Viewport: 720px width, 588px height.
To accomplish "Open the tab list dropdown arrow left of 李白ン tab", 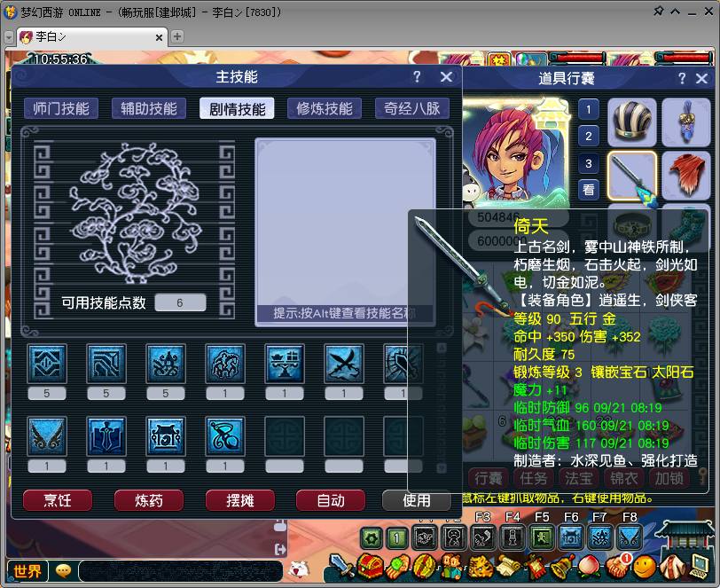I will tap(9, 37).
